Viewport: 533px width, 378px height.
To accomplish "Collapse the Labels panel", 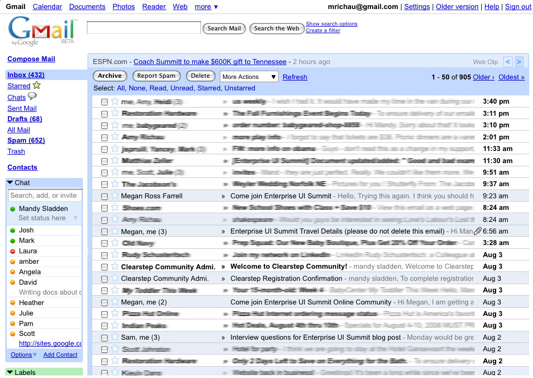I will click(10, 372).
